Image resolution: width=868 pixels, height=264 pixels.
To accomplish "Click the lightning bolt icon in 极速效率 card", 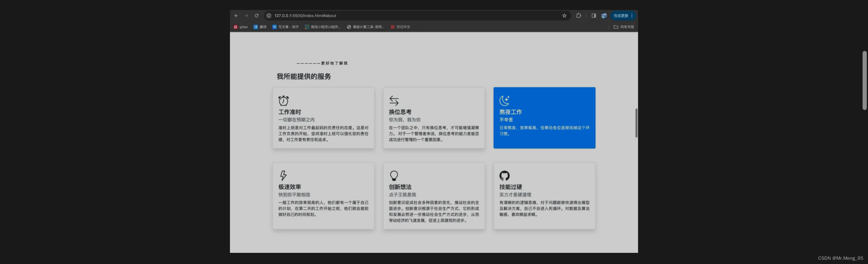I will [283, 175].
